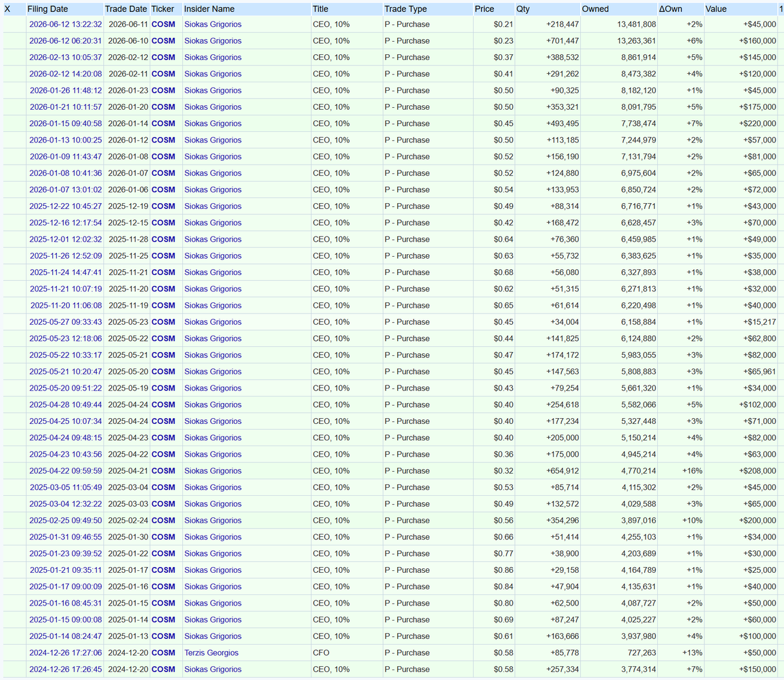Screen dimensions: 784x680
Task: Select the CFO title cell
Action: point(321,653)
